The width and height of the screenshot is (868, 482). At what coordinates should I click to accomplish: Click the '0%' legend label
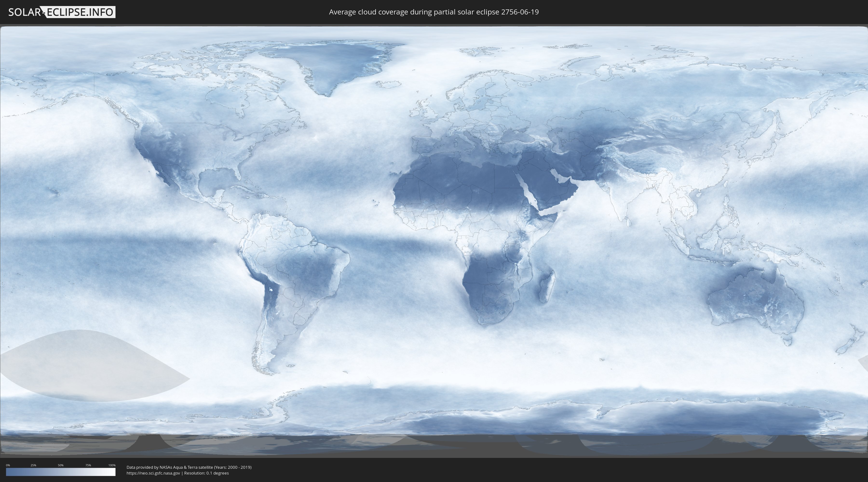coord(8,465)
